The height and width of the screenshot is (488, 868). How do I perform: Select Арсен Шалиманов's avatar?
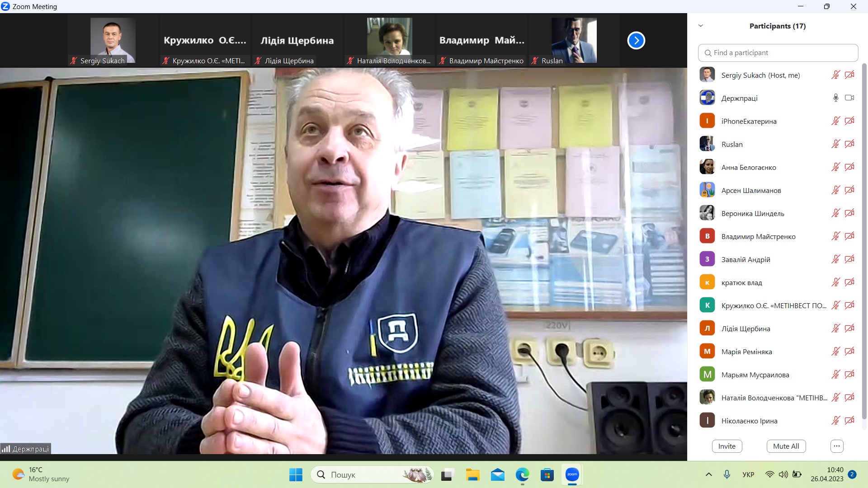pos(707,190)
